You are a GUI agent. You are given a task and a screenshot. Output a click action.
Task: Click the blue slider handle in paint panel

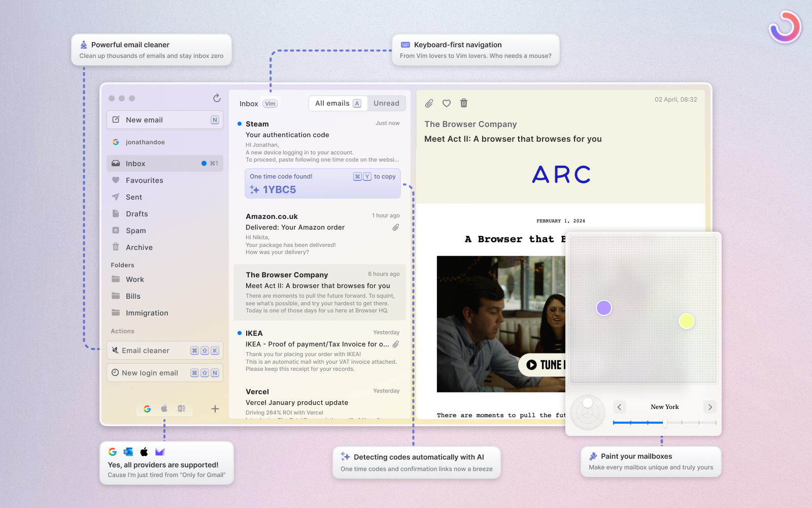coord(665,423)
